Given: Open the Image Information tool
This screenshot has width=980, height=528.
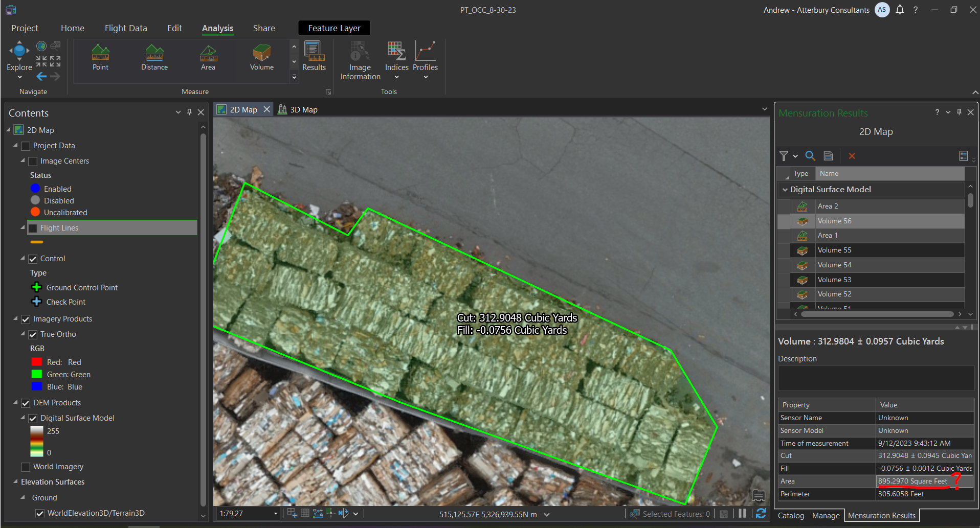Looking at the screenshot, I should pyautogui.click(x=360, y=57).
